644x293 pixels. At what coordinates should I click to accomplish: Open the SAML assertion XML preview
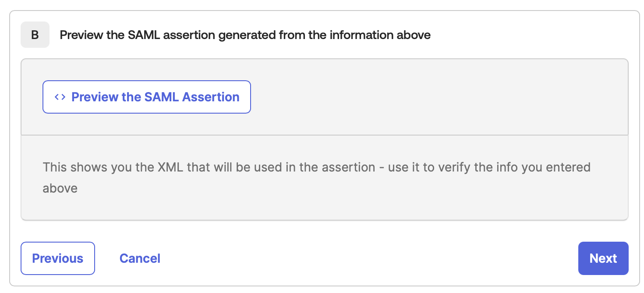(147, 97)
